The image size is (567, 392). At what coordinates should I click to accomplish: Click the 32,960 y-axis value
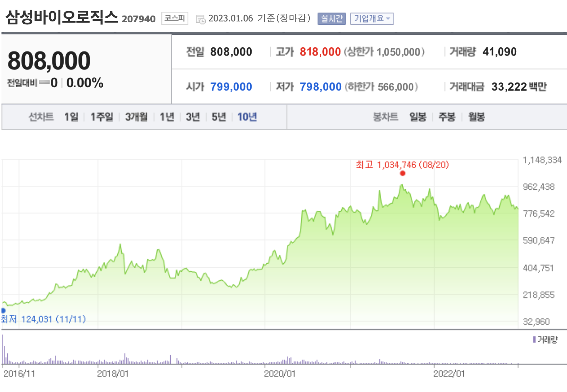click(536, 322)
